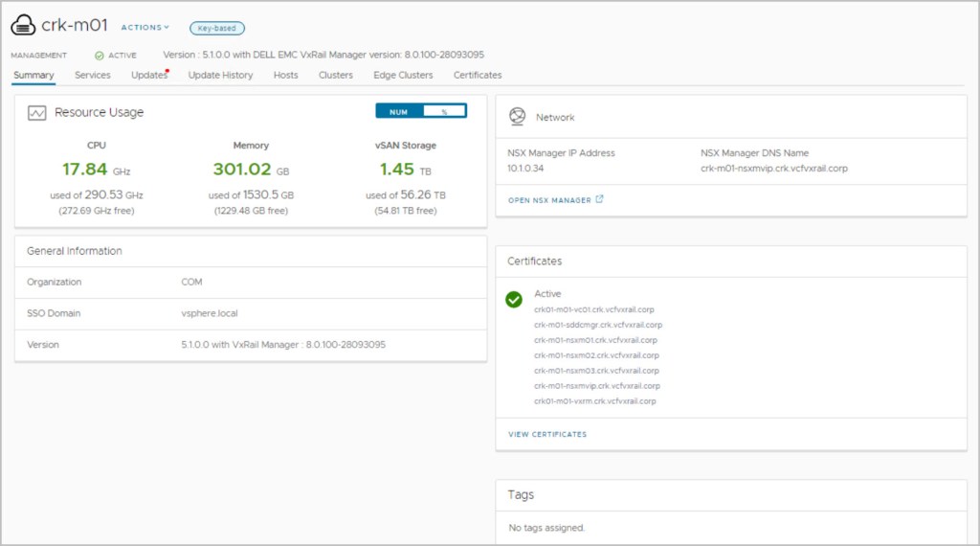The image size is (980, 546).
Task: Click the OPEN NSX MANAGER link
Action: (549, 200)
